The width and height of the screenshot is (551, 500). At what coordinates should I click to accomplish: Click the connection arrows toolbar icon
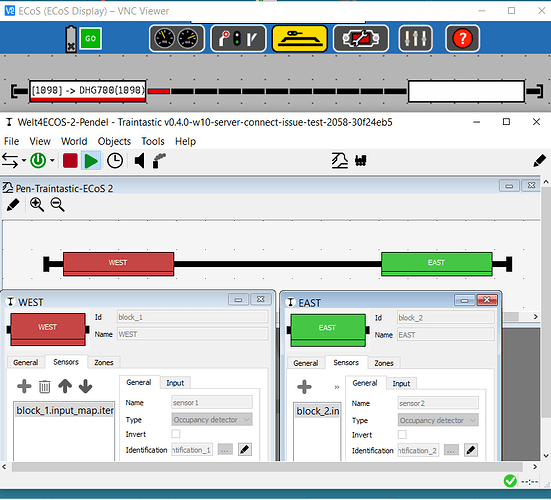coord(10,161)
